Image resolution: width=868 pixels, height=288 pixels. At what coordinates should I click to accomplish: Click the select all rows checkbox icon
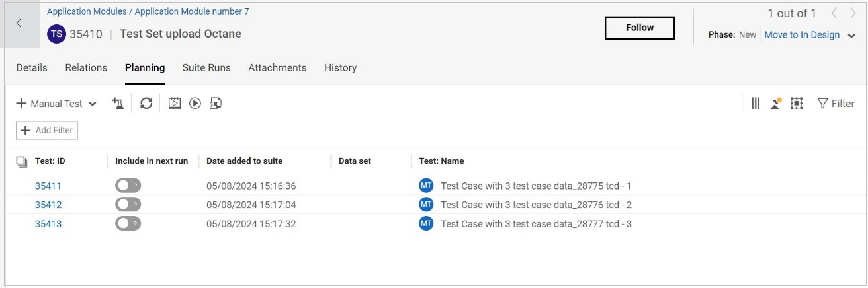(x=21, y=161)
